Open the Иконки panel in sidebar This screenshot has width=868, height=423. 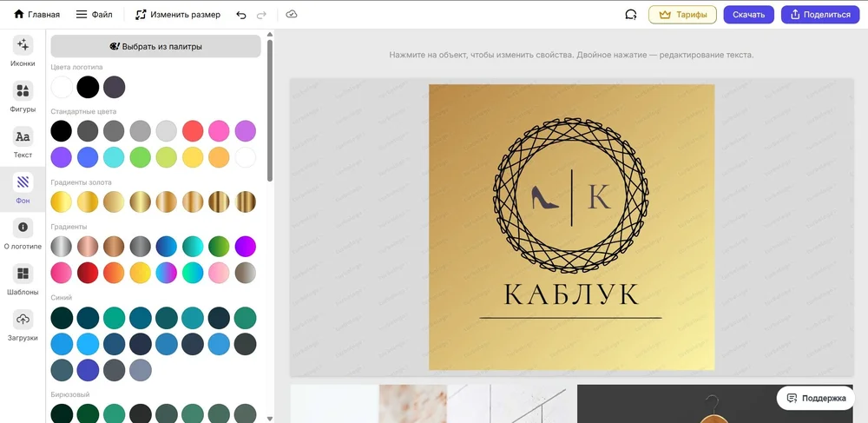pos(23,51)
